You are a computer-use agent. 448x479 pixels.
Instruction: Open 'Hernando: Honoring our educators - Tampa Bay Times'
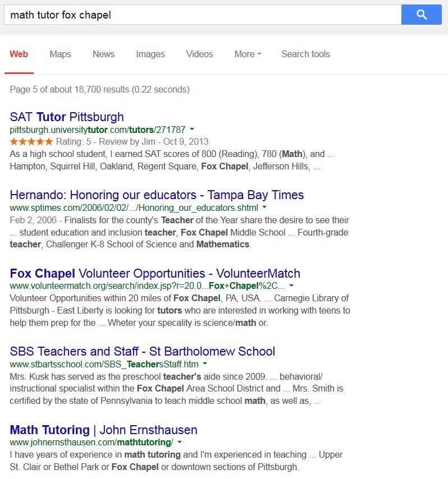click(157, 195)
